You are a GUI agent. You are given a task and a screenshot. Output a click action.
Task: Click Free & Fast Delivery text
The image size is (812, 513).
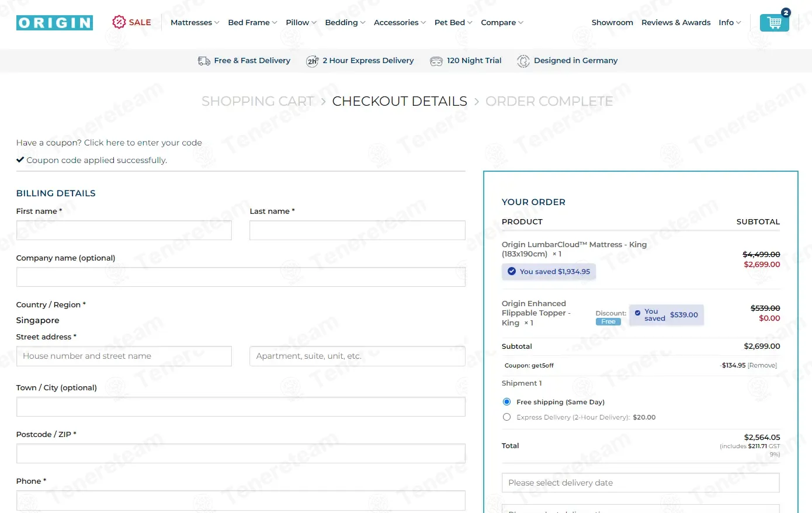pos(252,61)
